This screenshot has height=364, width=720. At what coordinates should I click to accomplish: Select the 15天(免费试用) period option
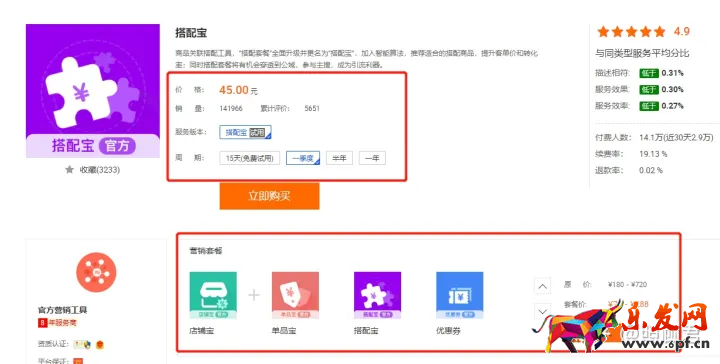249,158
